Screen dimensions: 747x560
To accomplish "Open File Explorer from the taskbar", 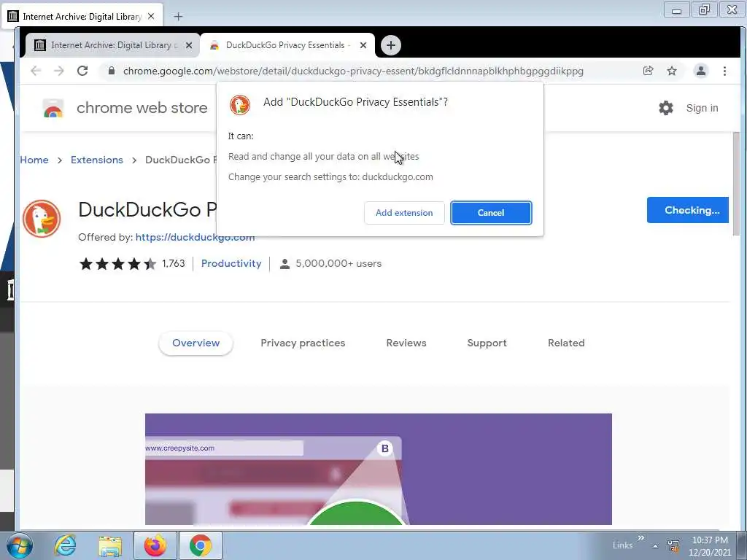I will click(110, 545).
